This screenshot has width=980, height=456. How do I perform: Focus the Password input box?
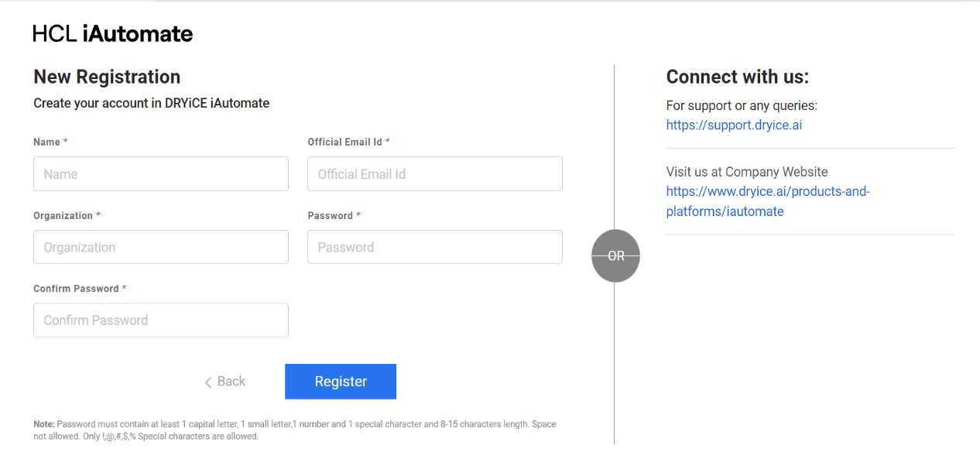click(435, 247)
